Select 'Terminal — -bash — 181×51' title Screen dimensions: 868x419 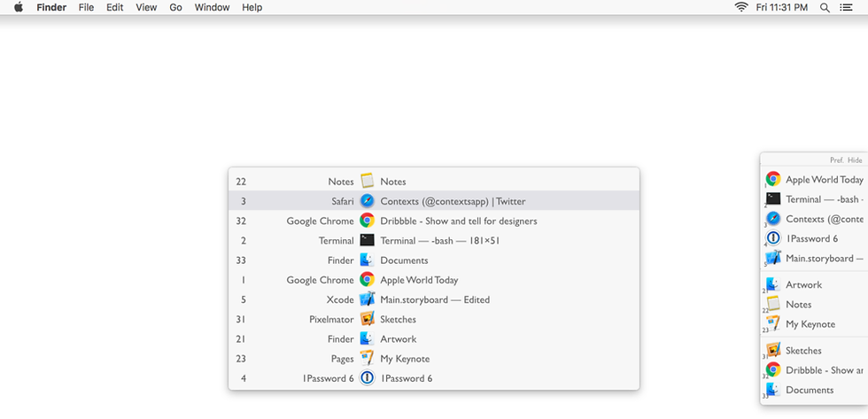(x=440, y=241)
